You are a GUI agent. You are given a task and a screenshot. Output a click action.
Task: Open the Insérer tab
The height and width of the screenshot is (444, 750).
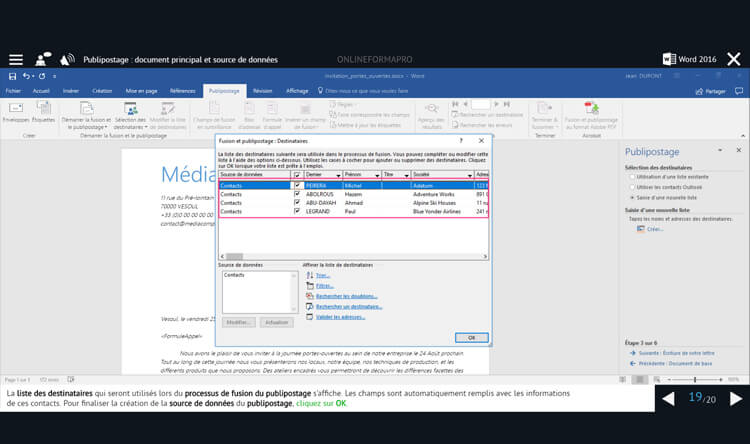click(x=71, y=91)
